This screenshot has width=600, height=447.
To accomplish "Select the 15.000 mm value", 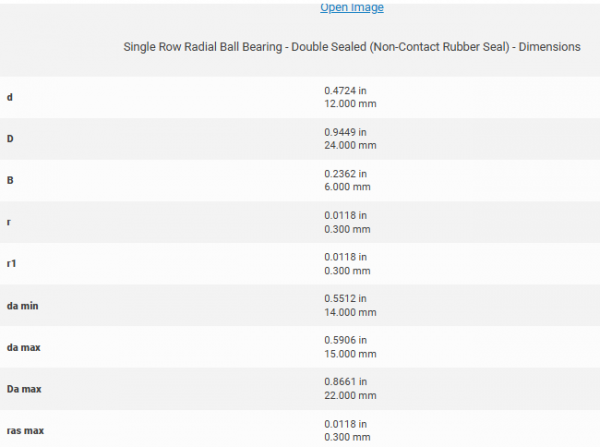I will (350, 354).
